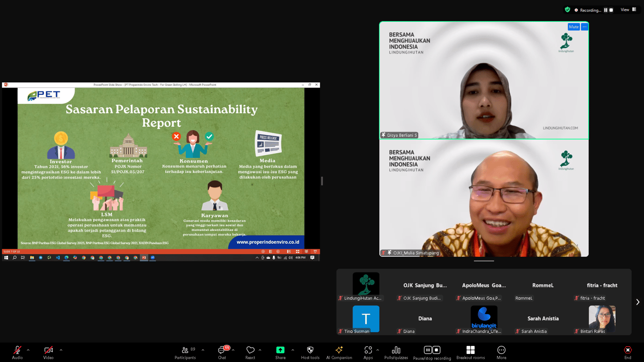Screen dimensions: 644x362
Task: Open more options on Disya's video tile
Action: [x=585, y=27]
